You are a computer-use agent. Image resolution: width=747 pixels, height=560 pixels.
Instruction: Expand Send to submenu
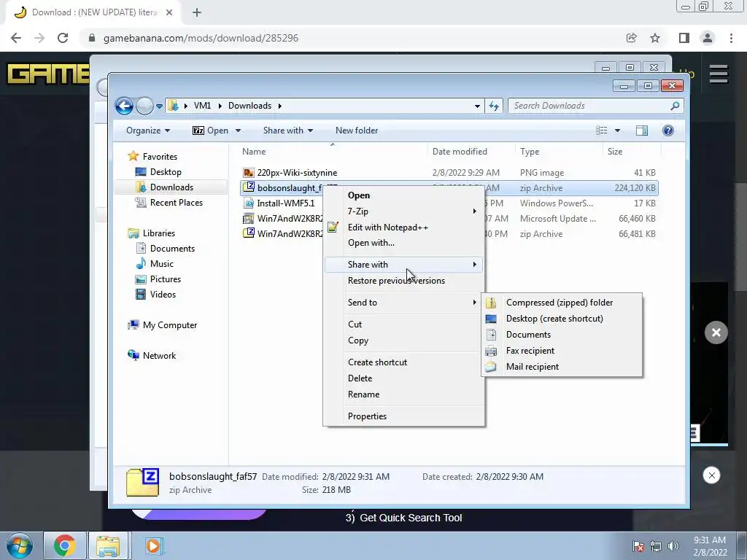coord(404,303)
